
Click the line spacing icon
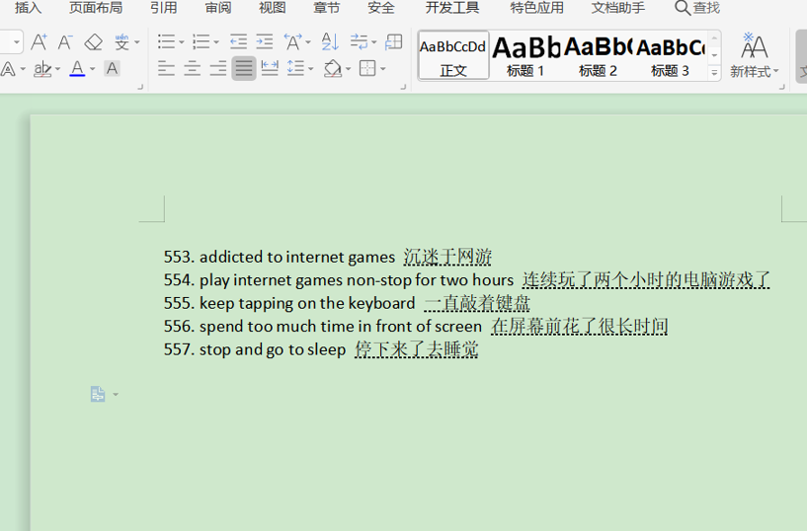296,68
